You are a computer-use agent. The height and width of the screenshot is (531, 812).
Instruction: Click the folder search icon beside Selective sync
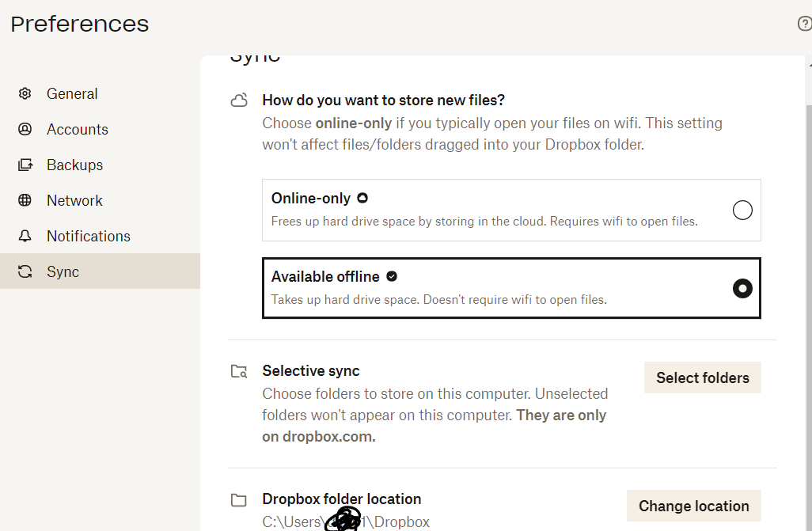(x=240, y=371)
